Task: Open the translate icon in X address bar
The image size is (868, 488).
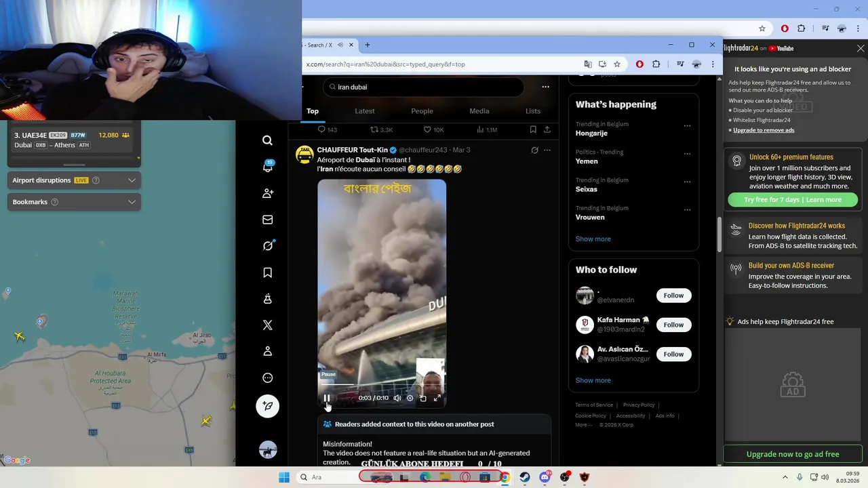Action: coord(588,64)
